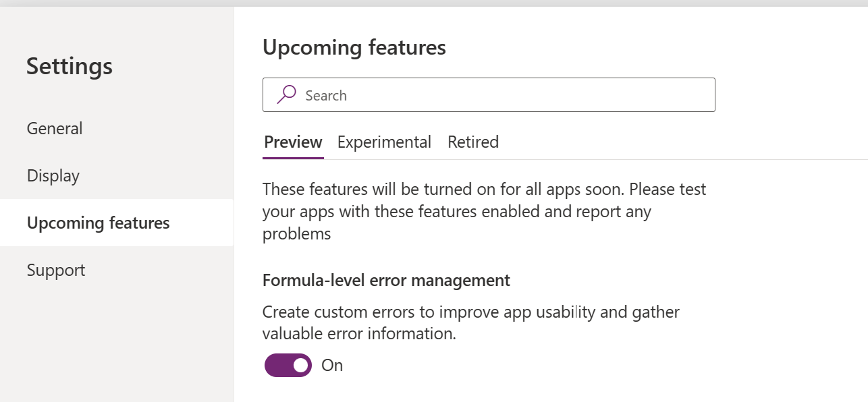Click the Settings heading
This screenshot has height=402, width=868.
(69, 65)
